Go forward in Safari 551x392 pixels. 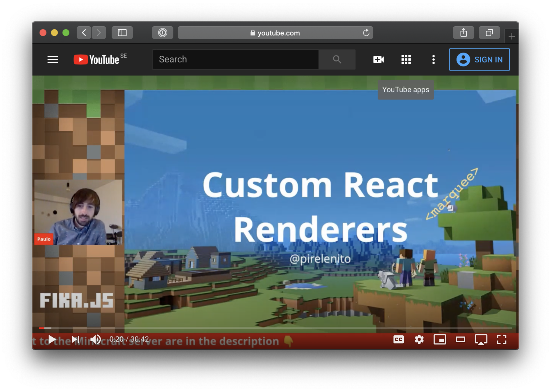coord(99,33)
